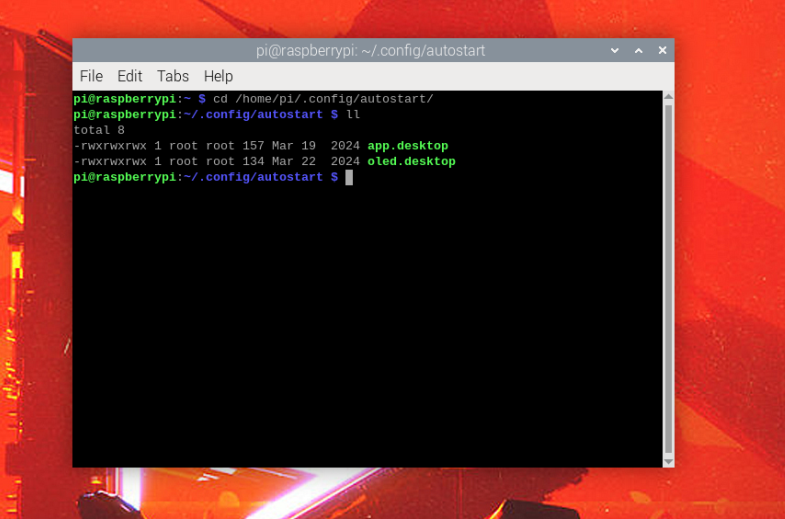The image size is (785, 519).
Task: Open the Edit menu
Action: point(130,76)
